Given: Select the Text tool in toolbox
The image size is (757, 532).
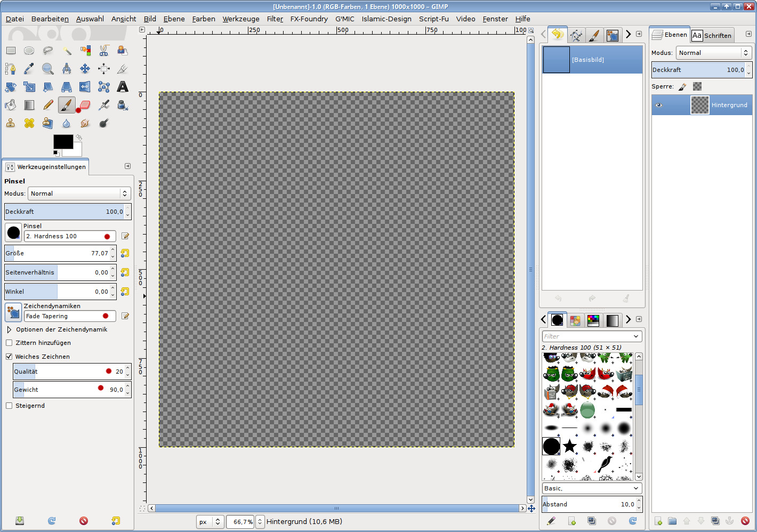Looking at the screenshot, I should click(x=123, y=87).
